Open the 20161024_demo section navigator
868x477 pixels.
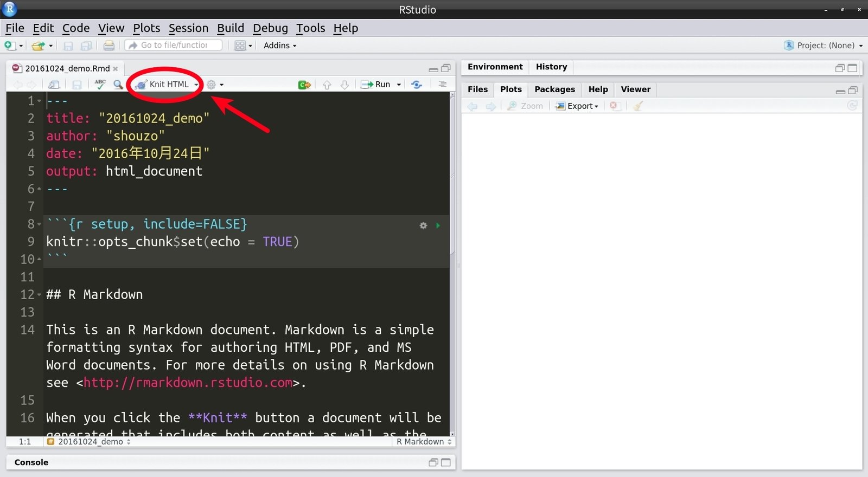[x=88, y=442]
